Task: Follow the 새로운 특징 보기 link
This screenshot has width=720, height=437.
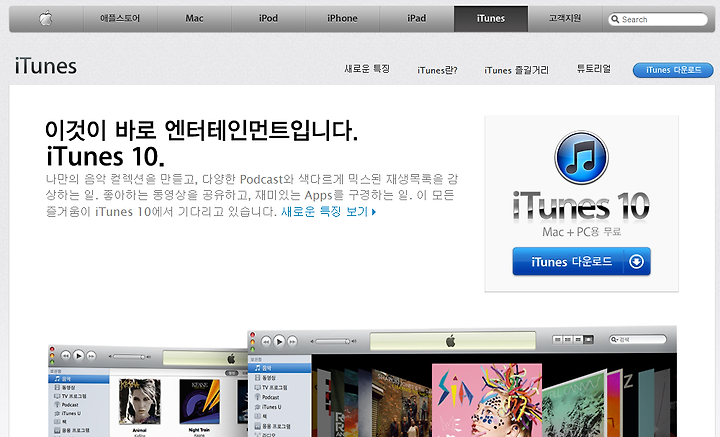Action: [329, 212]
